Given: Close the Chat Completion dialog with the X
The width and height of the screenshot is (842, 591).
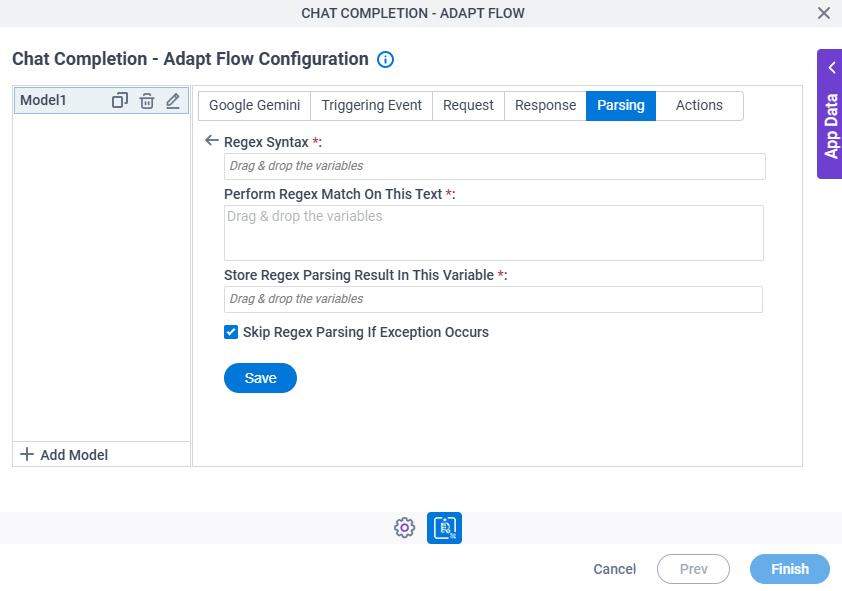Looking at the screenshot, I should click(x=823, y=13).
